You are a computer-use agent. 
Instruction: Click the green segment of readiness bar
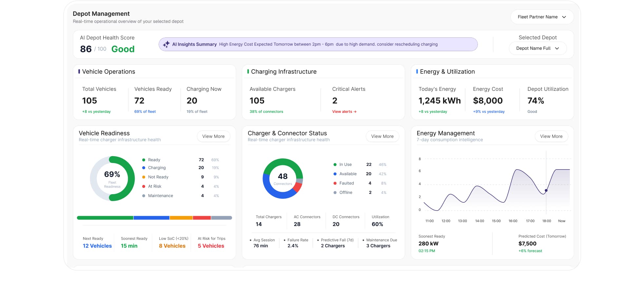(105, 218)
